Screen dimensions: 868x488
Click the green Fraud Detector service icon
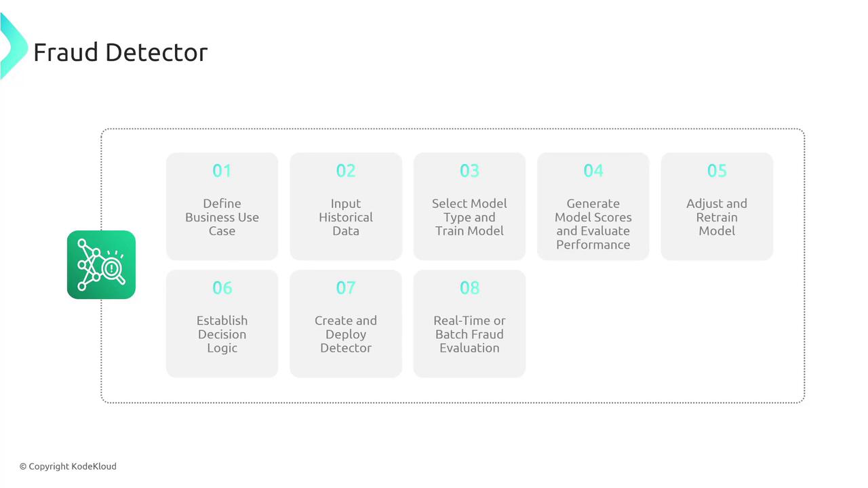[x=101, y=264]
